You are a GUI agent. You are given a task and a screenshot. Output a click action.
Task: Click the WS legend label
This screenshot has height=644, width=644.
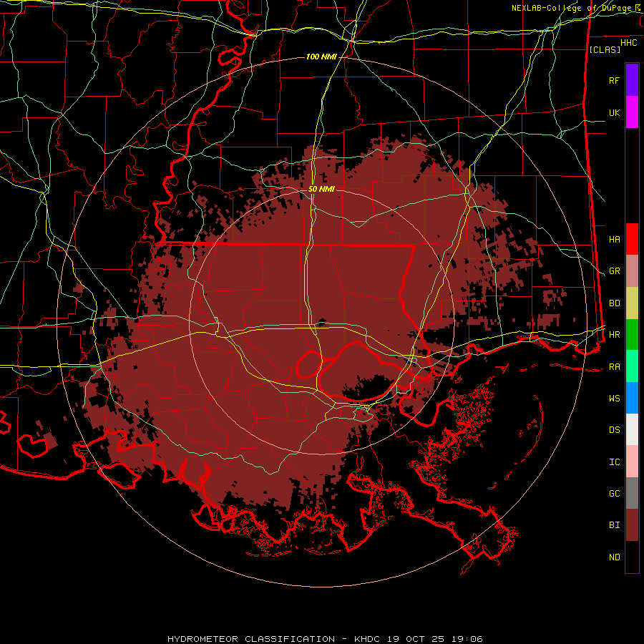[615, 399]
